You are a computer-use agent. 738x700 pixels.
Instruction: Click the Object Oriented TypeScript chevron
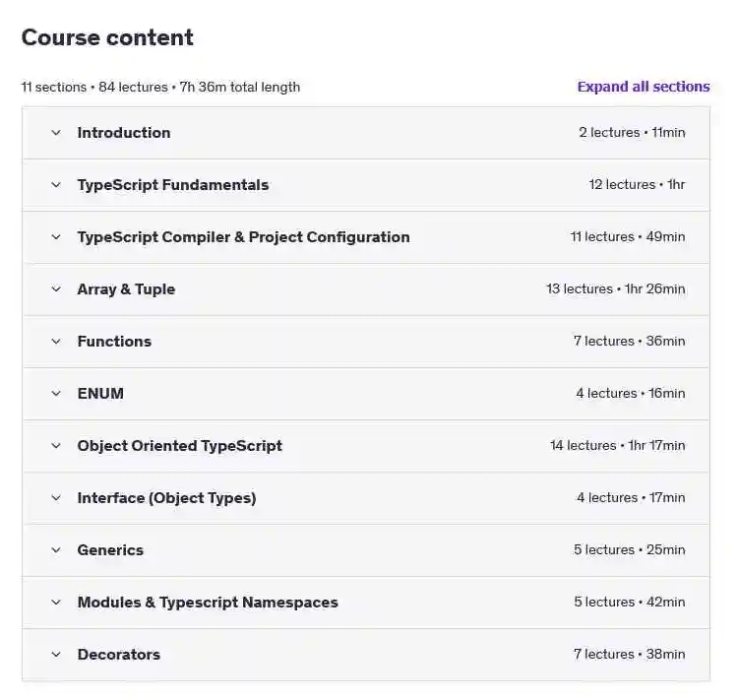pos(56,446)
